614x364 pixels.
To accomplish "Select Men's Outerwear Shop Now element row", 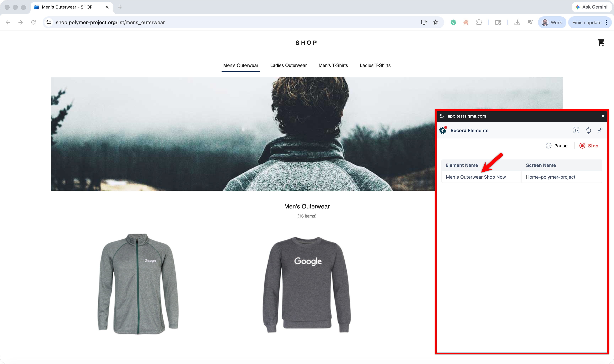I will 476,177.
